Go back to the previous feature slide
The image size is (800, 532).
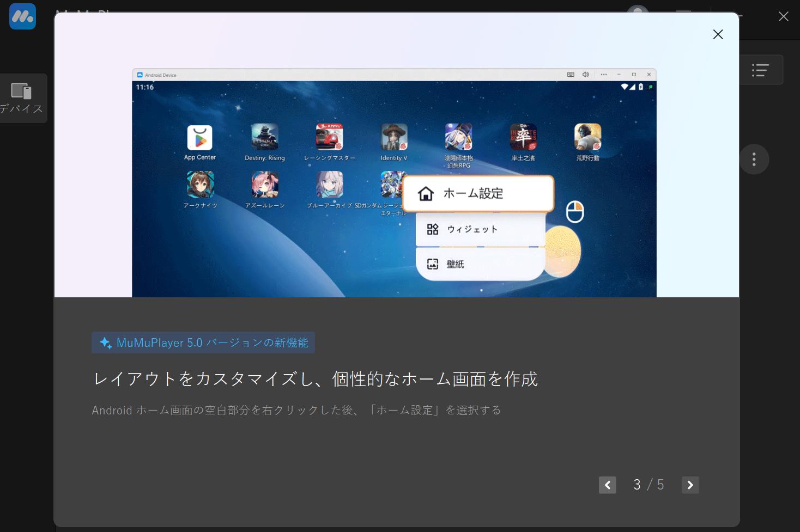(607, 485)
